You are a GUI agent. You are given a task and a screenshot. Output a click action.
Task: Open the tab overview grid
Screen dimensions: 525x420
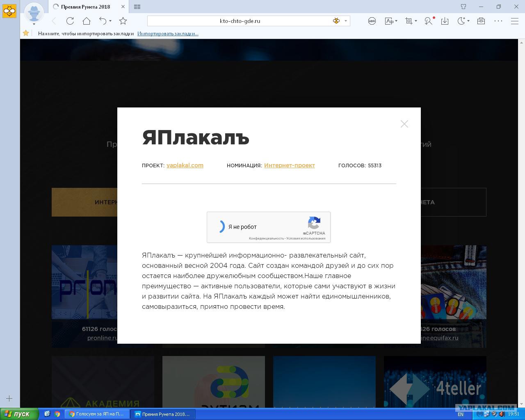[x=137, y=7]
